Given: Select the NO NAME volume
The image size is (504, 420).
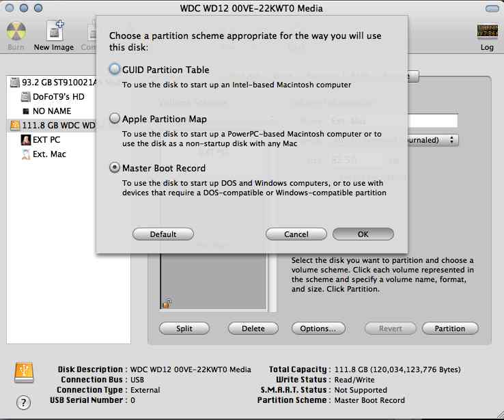Looking at the screenshot, I should pyautogui.click(x=46, y=111).
